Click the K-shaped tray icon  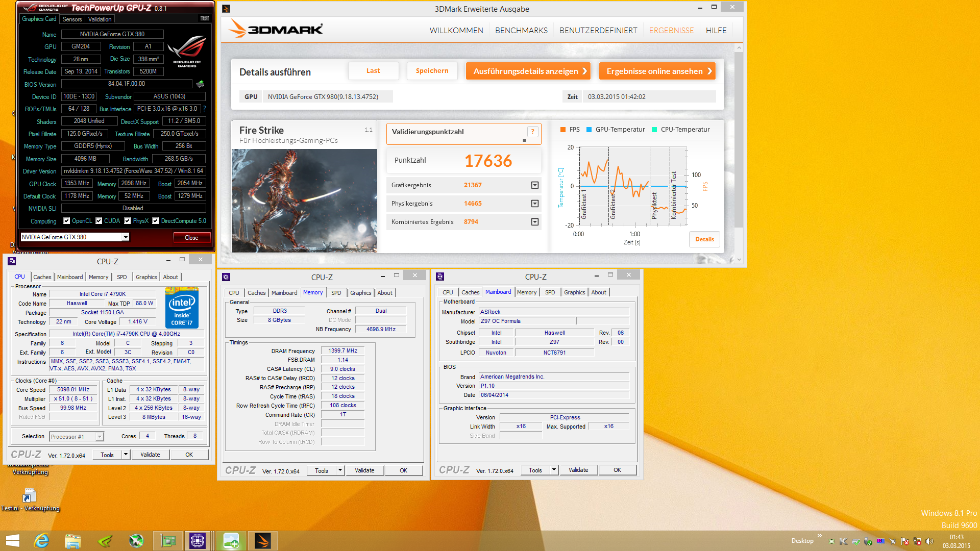[843, 541]
